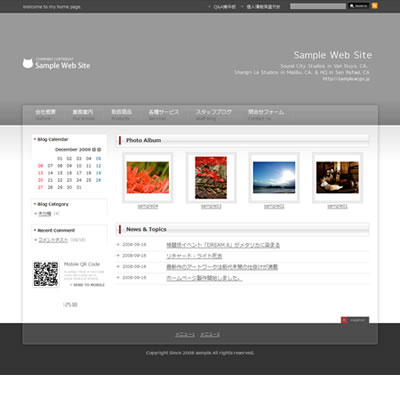This screenshot has width=400, height=400.
Task: Select December 12 in the calendar
Action: [98, 166]
